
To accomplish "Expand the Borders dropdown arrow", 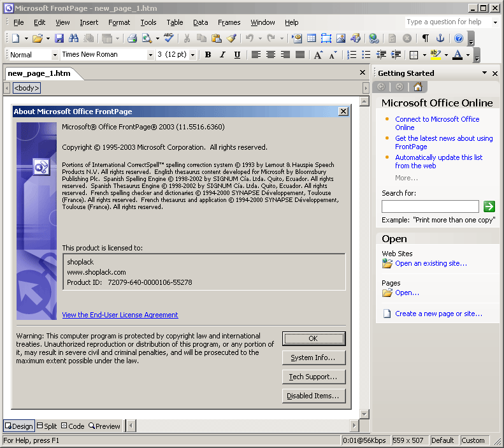I will coord(424,55).
